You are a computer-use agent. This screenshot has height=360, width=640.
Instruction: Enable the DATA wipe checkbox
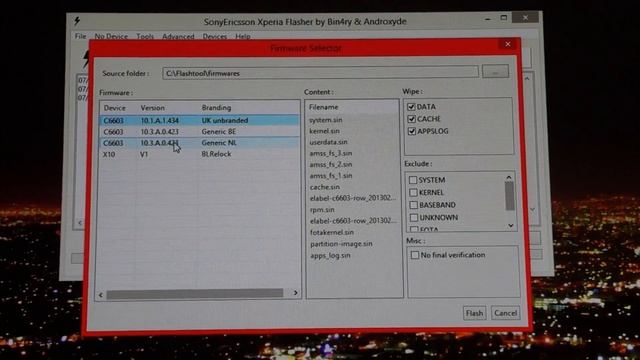point(411,107)
